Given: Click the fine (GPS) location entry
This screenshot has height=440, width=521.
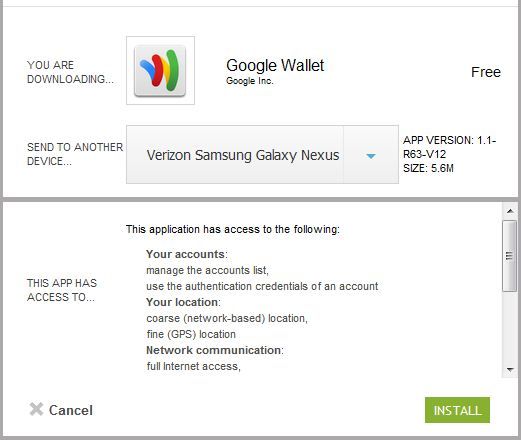Looking at the screenshot, I should pos(191,334).
